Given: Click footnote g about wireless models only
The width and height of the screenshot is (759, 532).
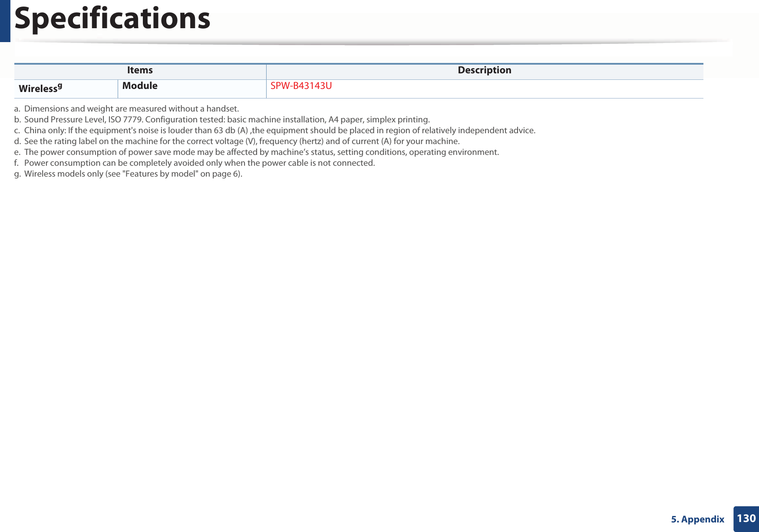Looking at the screenshot, I should click(128, 174).
